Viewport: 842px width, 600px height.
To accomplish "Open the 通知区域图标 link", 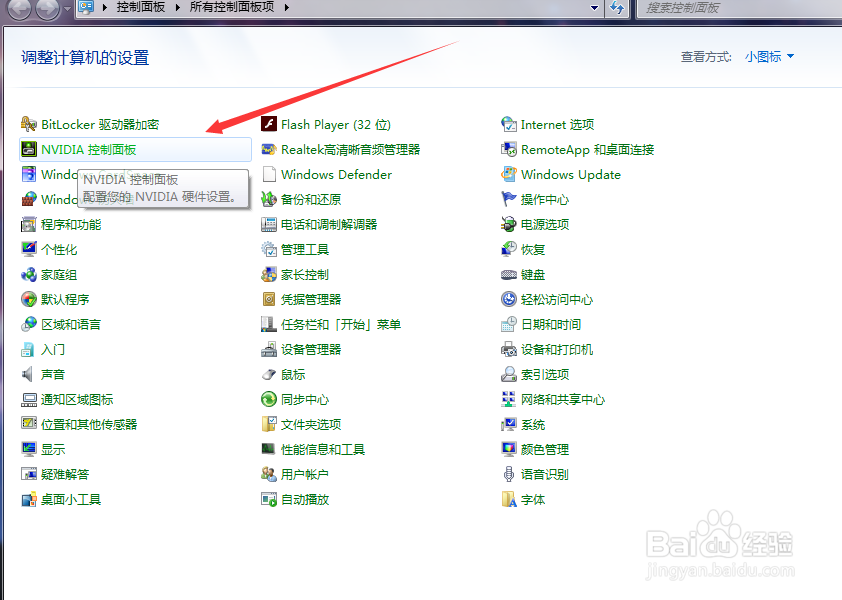I will click(77, 399).
